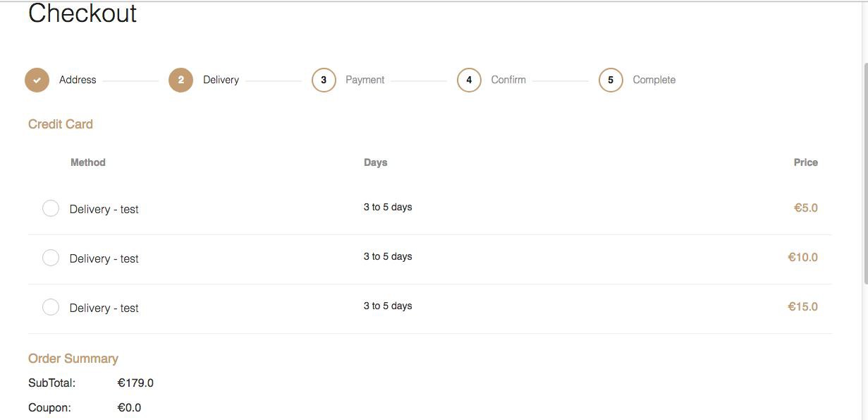868x420 pixels.
Task: Click the Credit Card heading
Action: pos(61,124)
